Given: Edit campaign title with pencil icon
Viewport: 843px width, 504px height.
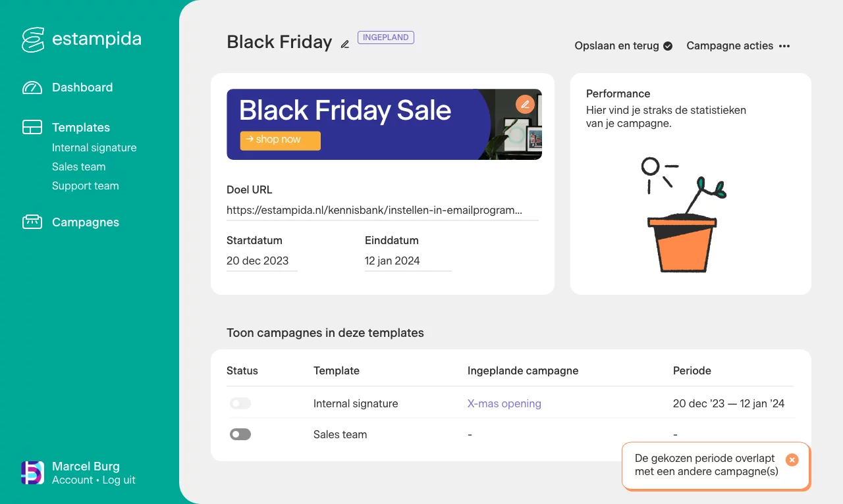Looking at the screenshot, I should pos(344,44).
